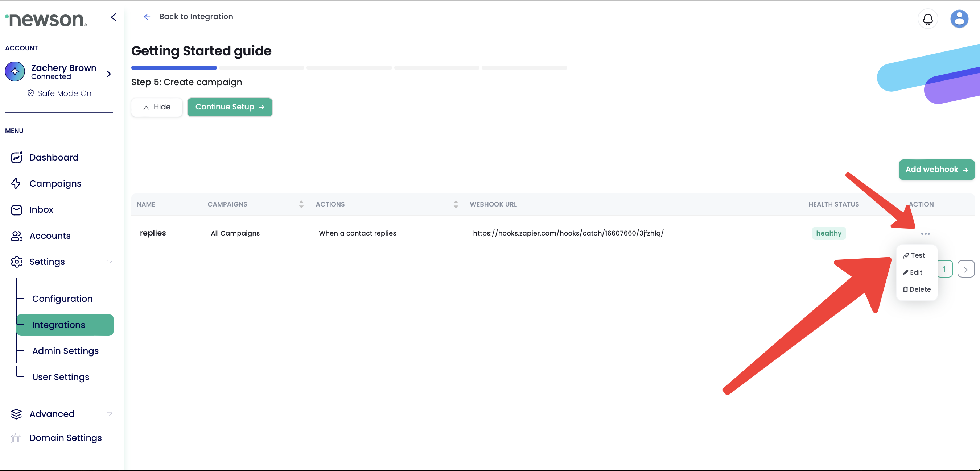980x471 pixels.
Task: Collapse the sidebar with the chevron
Action: point(114,17)
